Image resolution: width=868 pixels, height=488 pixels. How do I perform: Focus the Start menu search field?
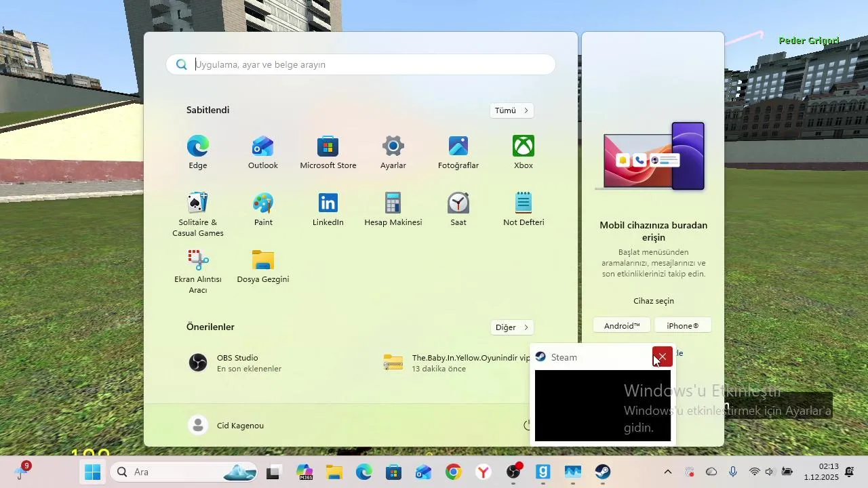tap(361, 64)
